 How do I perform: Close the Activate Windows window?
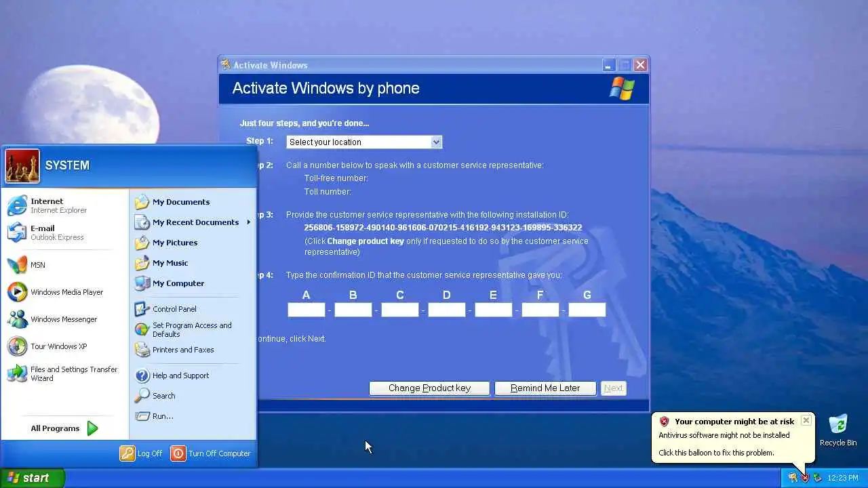coord(640,65)
